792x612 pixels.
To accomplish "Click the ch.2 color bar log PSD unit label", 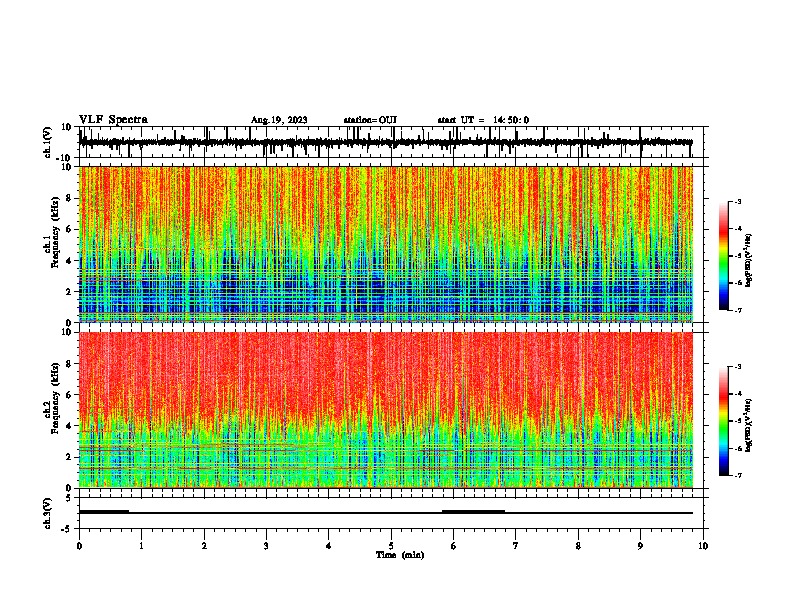I will pyautogui.click(x=749, y=425).
